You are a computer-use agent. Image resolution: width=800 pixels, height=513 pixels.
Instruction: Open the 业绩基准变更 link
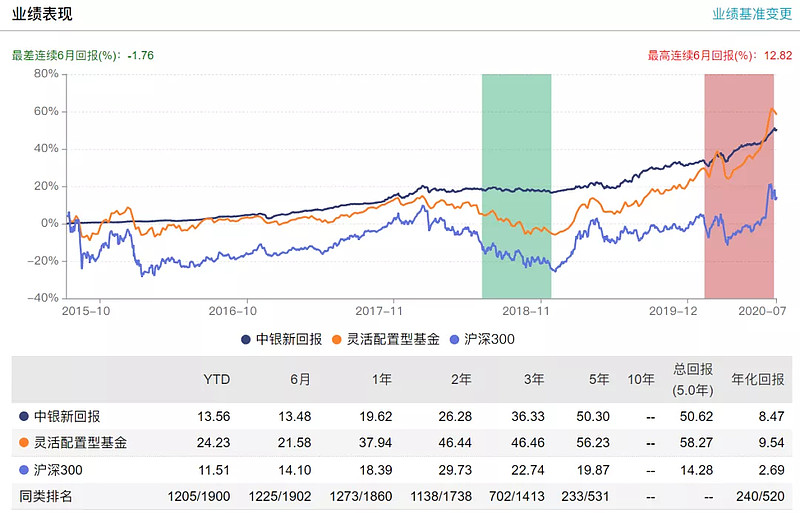(x=751, y=14)
